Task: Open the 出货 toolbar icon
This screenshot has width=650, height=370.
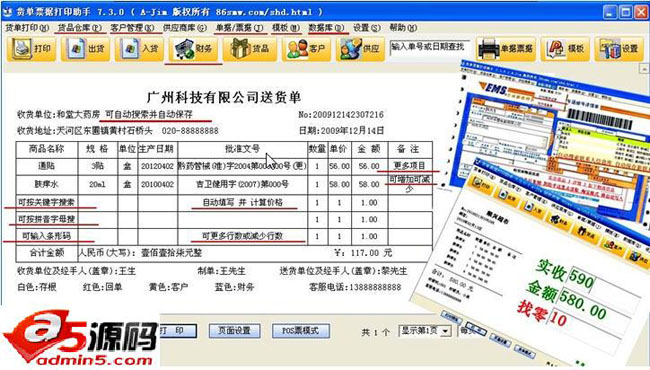Action: click(x=85, y=49)
